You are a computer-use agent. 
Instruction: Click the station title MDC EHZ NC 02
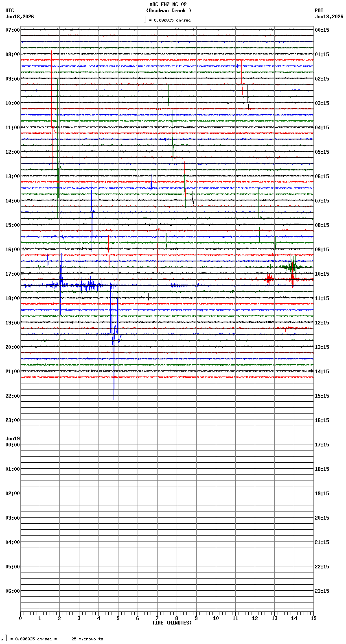(x=168, y=4)
